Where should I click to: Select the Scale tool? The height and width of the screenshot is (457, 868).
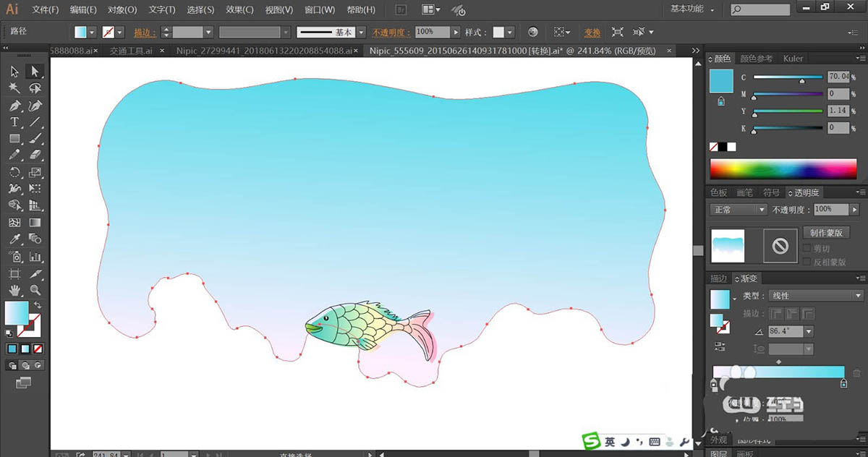point(35,172)
